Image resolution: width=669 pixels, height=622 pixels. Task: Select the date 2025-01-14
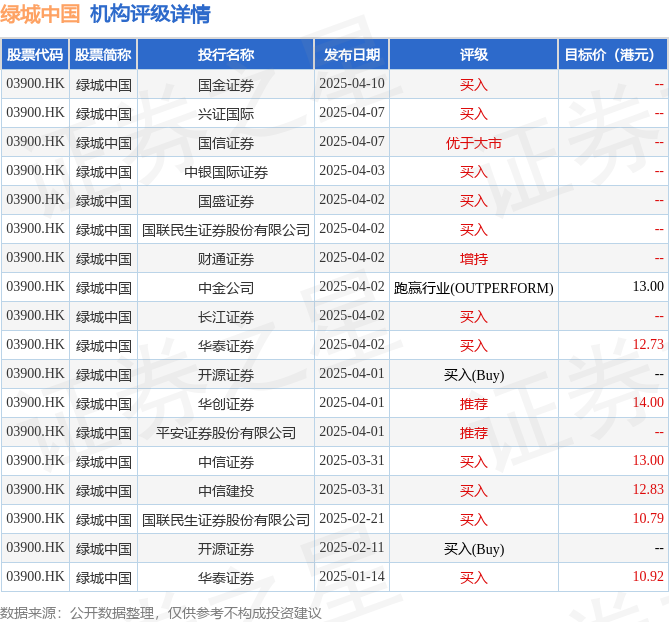[x=352, y=576]
